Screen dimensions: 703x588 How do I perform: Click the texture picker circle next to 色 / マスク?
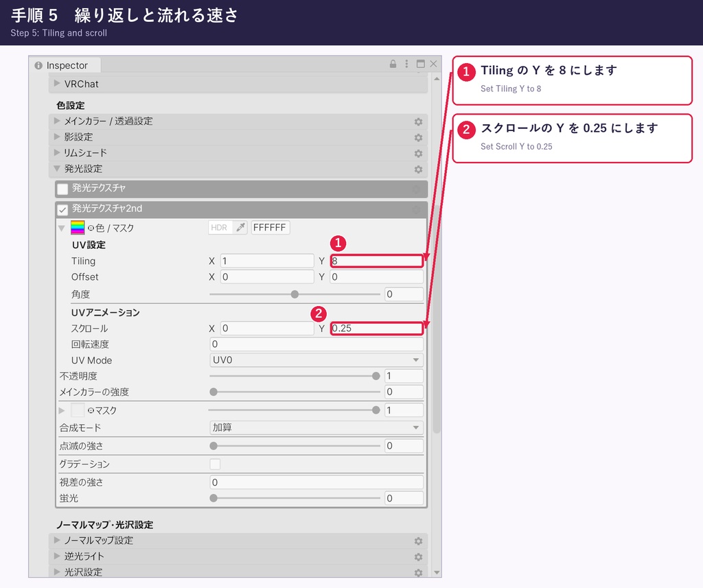point(91,228)
